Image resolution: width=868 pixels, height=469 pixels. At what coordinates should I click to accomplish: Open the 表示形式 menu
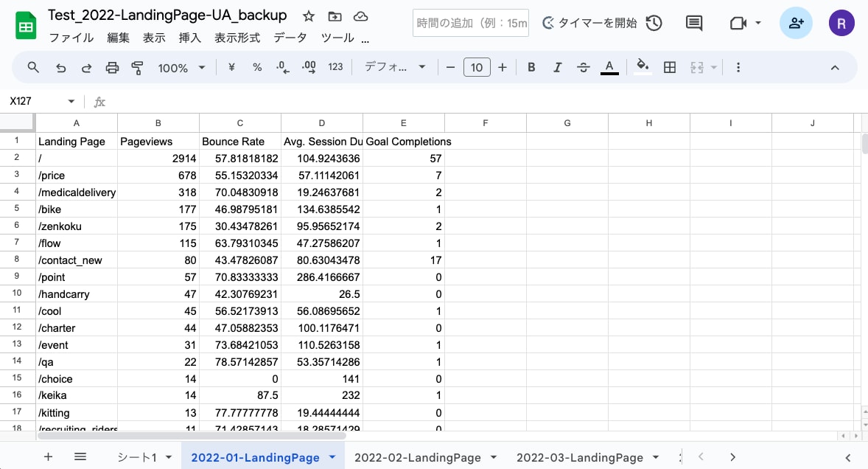pos(237,38)
